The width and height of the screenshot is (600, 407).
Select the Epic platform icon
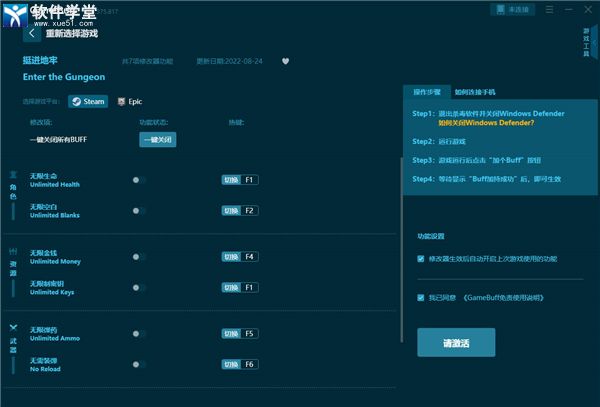pyautogui.click(x=129, y=101)
